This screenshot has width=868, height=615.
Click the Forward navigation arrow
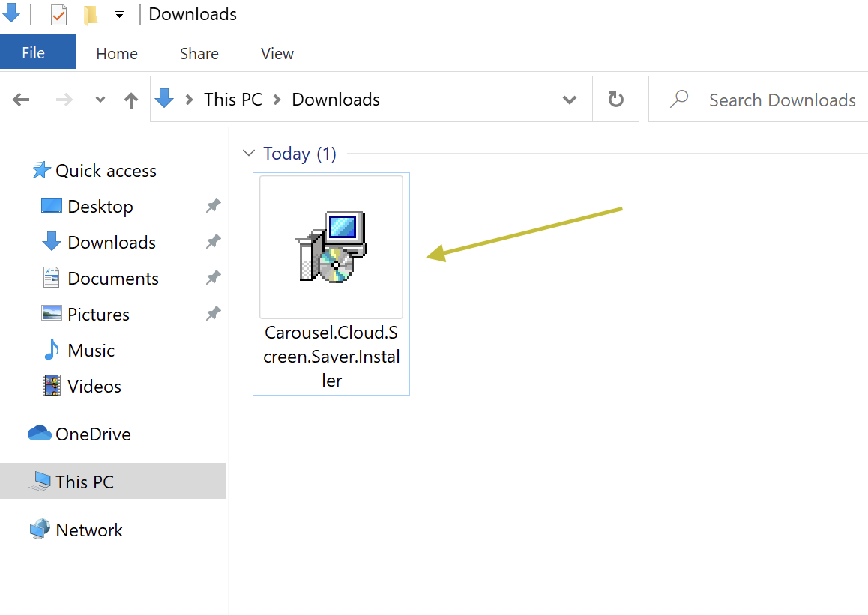64,100
